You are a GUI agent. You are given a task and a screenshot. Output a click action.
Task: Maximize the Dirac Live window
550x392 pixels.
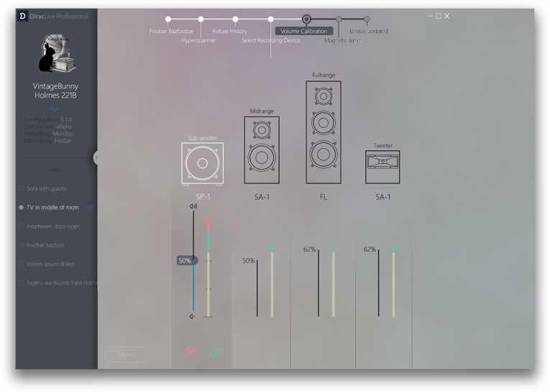439,16
